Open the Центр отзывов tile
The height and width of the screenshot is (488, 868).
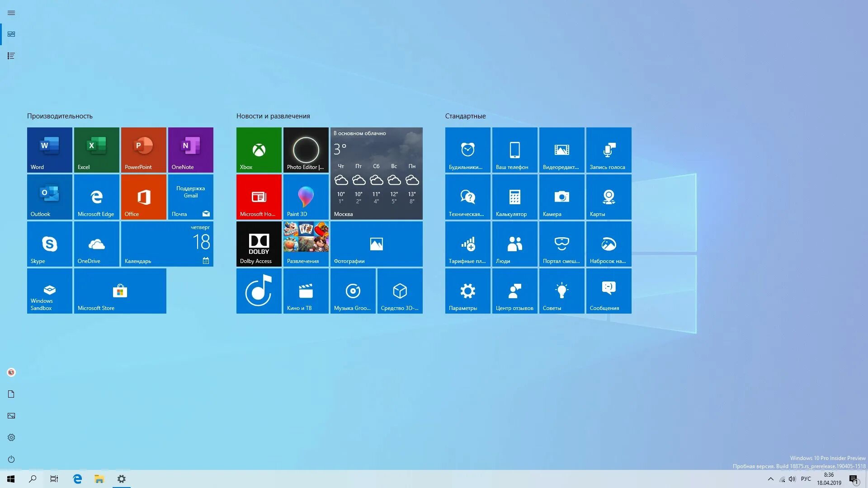(514, 291)
